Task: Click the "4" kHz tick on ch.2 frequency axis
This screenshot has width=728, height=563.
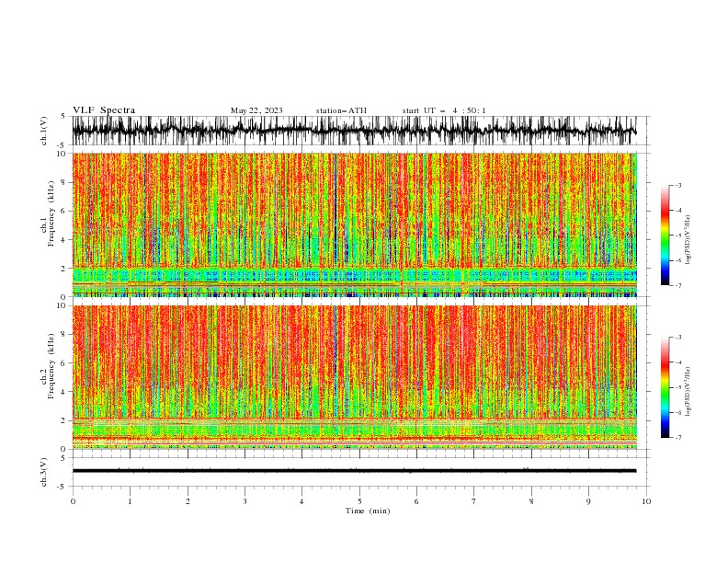Action: [64, 392]
